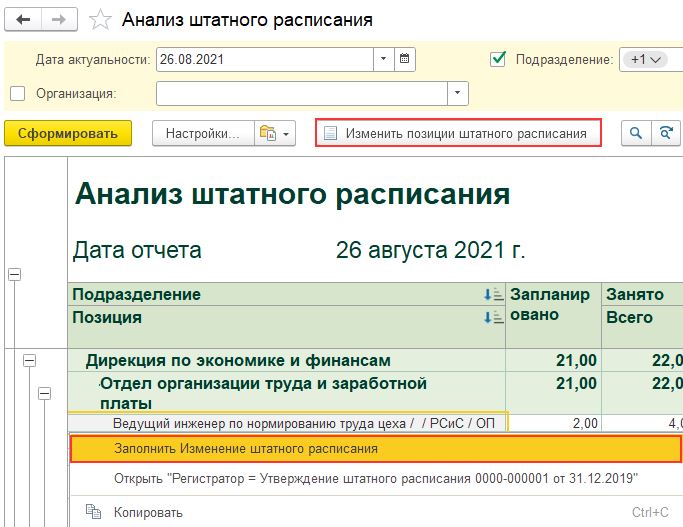Viewport: 683px width, 527px height.
Task: Collapse Отдел организации труда group
Action: click(44, 393)
